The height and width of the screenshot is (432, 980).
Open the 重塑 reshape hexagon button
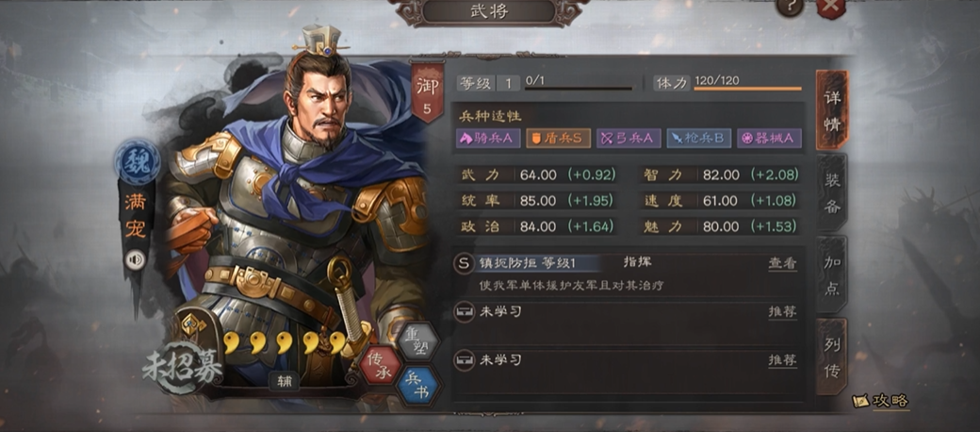coord(417,341)
